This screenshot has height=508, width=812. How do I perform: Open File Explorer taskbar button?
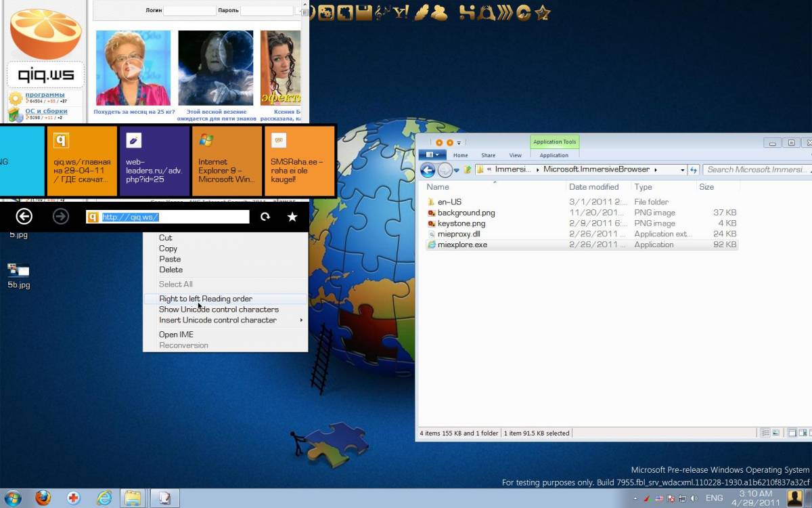133,499
